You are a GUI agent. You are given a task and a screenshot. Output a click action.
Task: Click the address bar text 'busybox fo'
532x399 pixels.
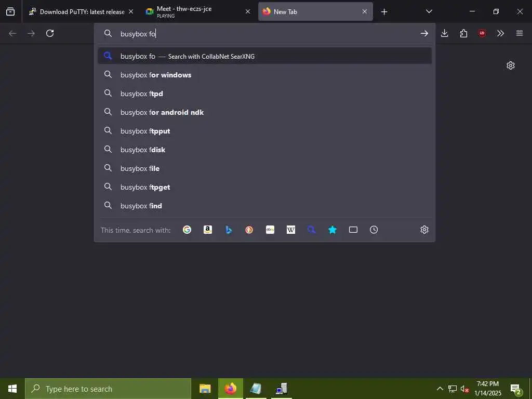tap(138, 34)
